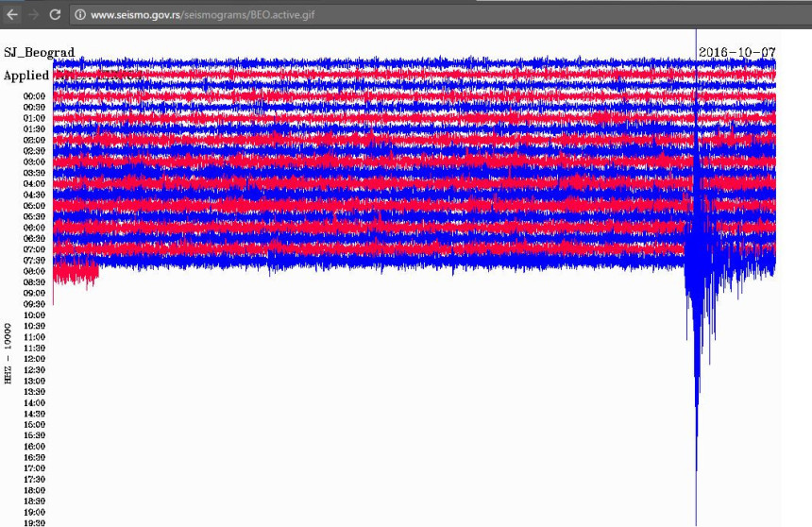The height and width of the screenshot is (527, 812).
Task: Click the 05:30 time label
Action: [34, 216]
